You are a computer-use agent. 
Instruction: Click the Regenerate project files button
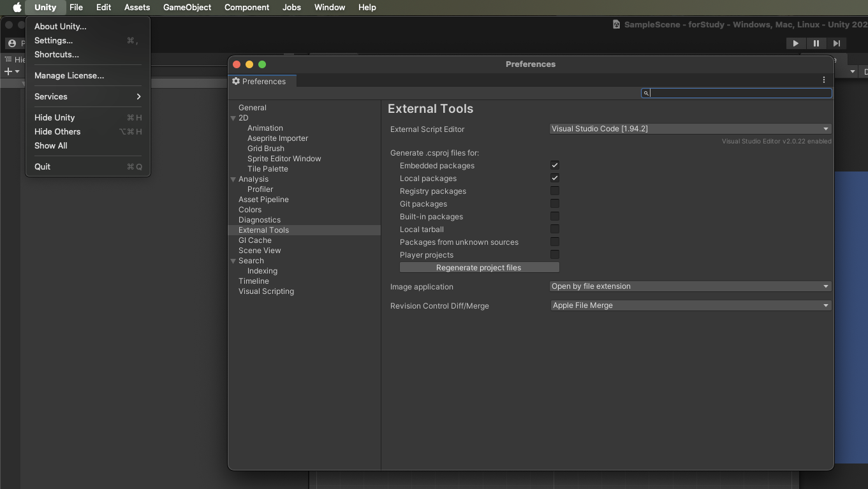[x=479, y=268]
